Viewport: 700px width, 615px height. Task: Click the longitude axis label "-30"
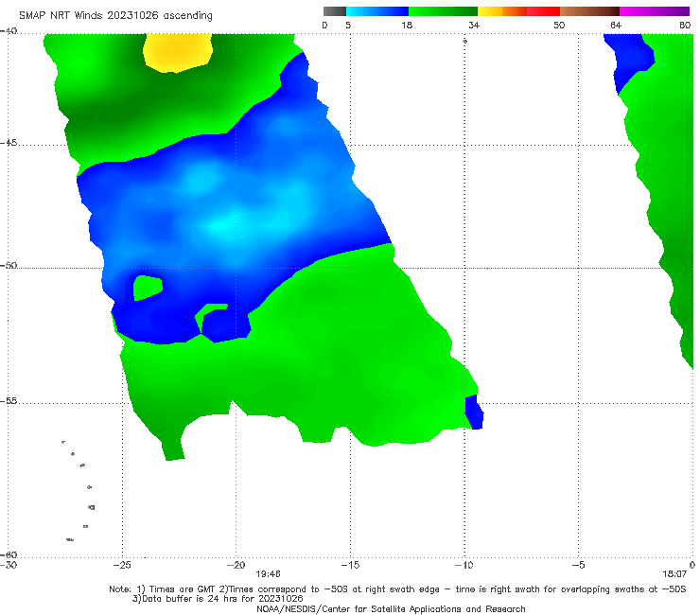(9, 565)
